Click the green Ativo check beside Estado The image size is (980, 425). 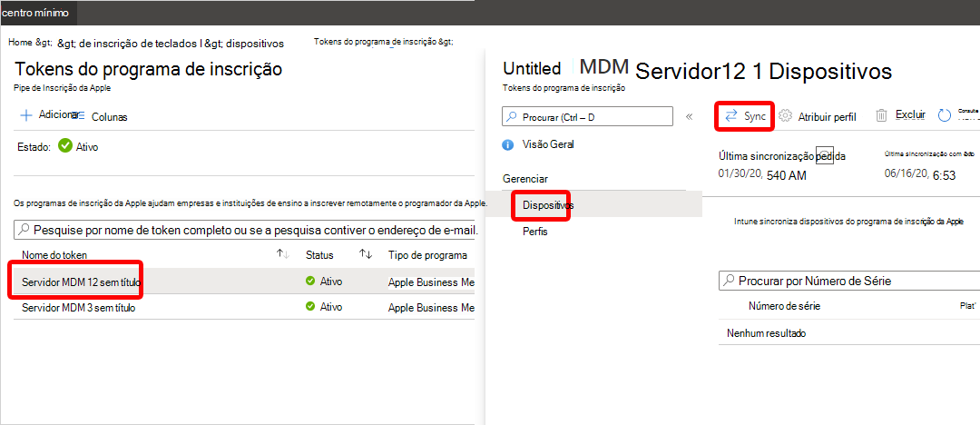coord(64,145)
